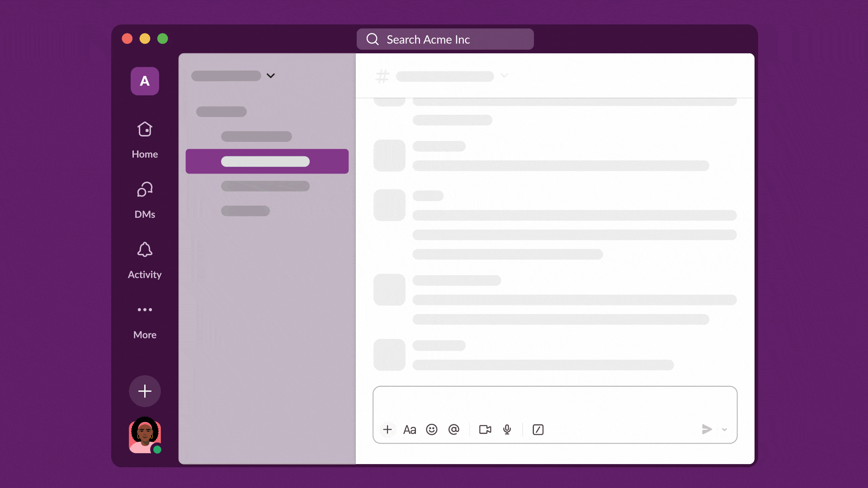868x488 pixels.
Task: Click the user profile avatar
Action: click(144, 436)
